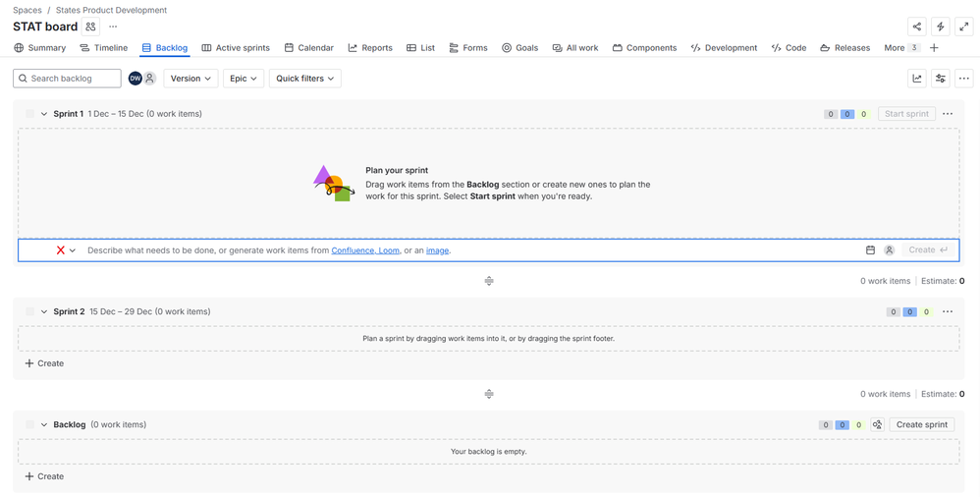Enter full screen with the expand arrows icon
This screenshot has height=497, width=980.
click(x=964, y=27)
